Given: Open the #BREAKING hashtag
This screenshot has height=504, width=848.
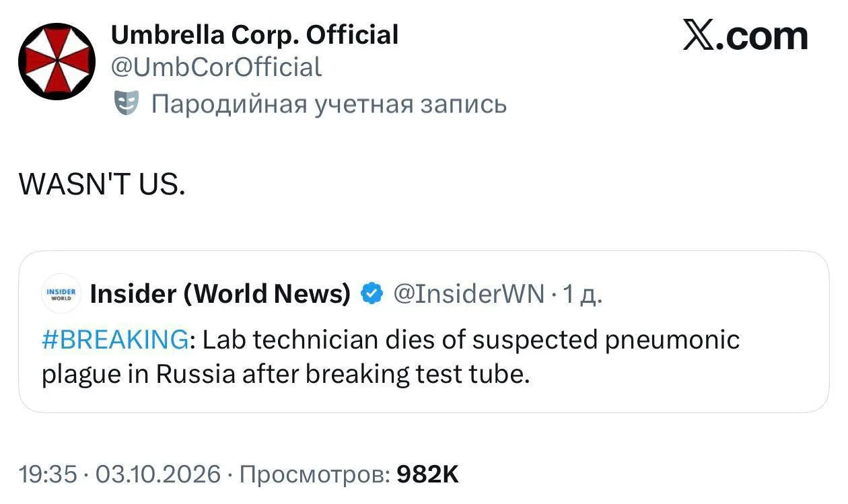Looking at the screenshot, I should [115, 340].
